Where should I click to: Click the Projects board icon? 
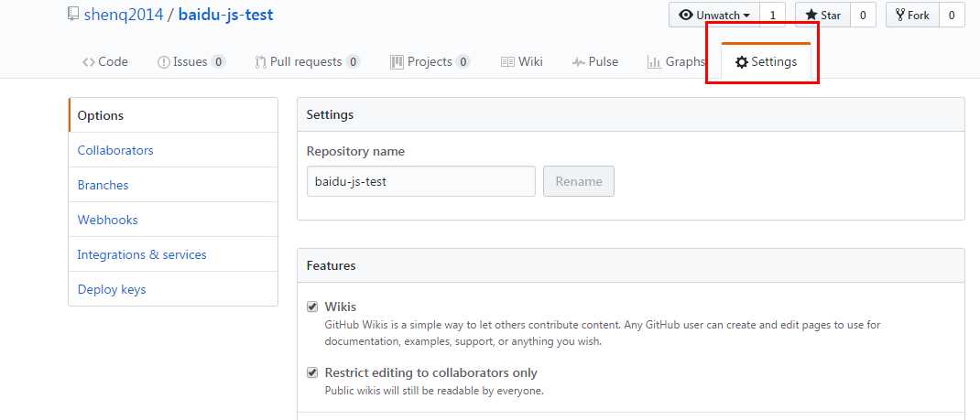[x=397, y=62]
